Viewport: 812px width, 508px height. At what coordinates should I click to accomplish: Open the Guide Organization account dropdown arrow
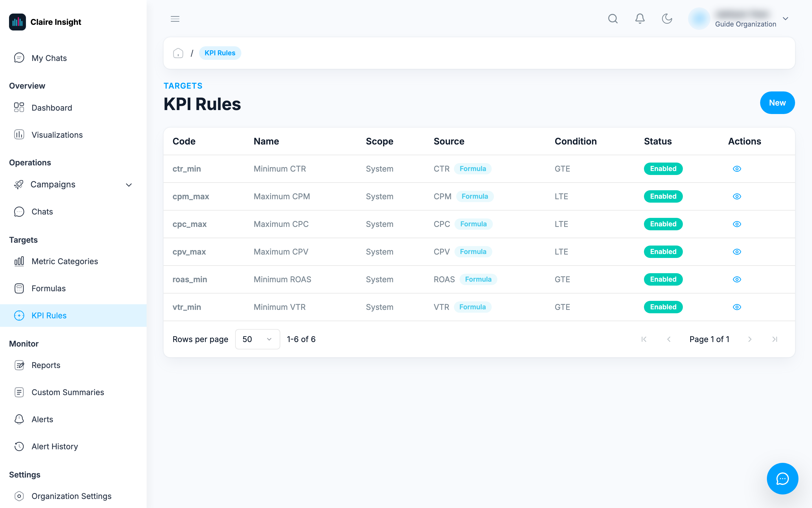point(785,19)
